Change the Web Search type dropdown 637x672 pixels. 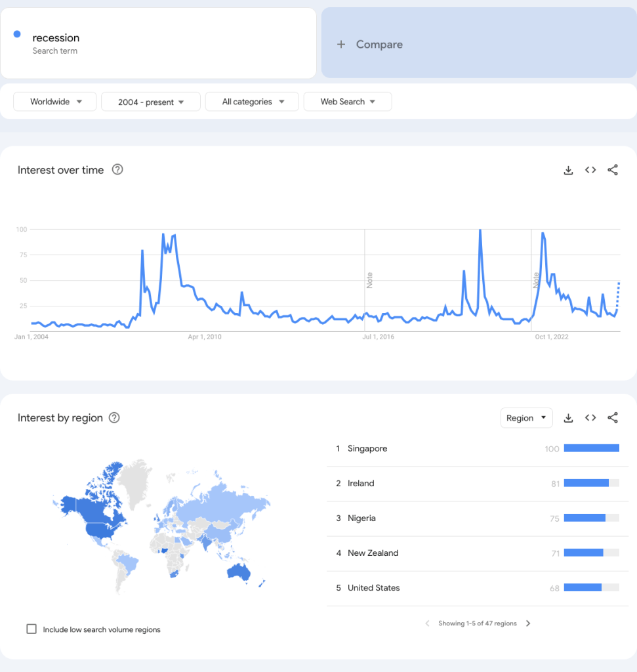tap(347, 102)
